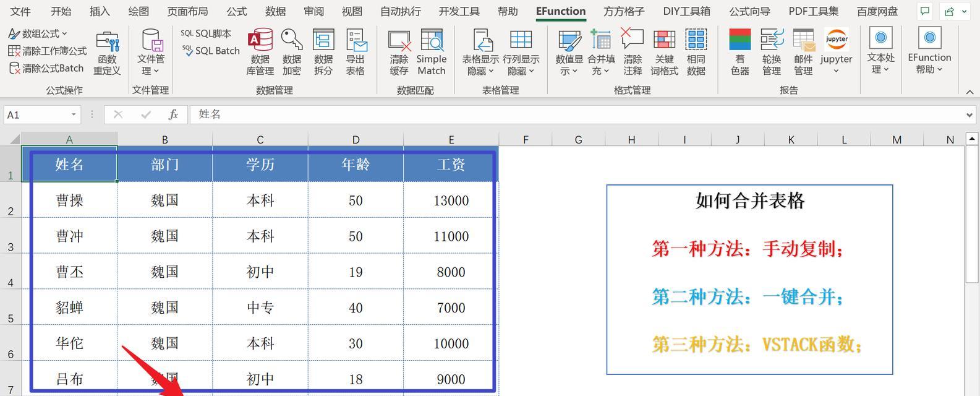This screenshot has height=396, width=980.
Task: Click the insert function fx icon
Action: pos(173,114)
